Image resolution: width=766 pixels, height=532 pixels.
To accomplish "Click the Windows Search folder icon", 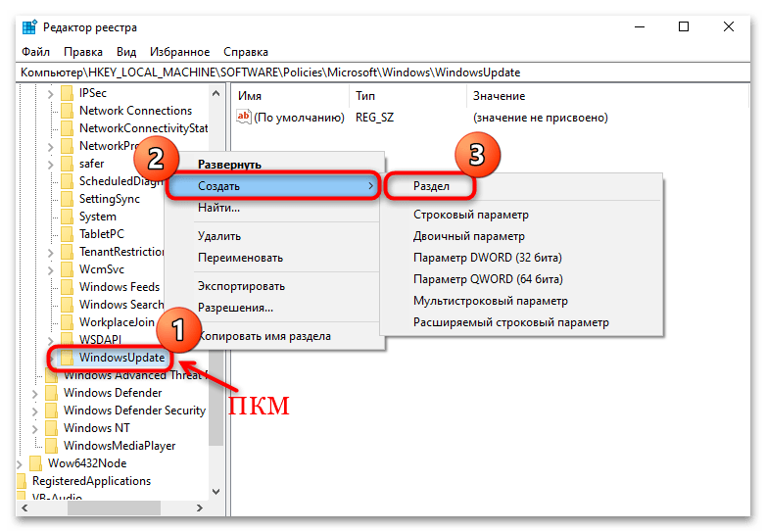I will 67,305.
